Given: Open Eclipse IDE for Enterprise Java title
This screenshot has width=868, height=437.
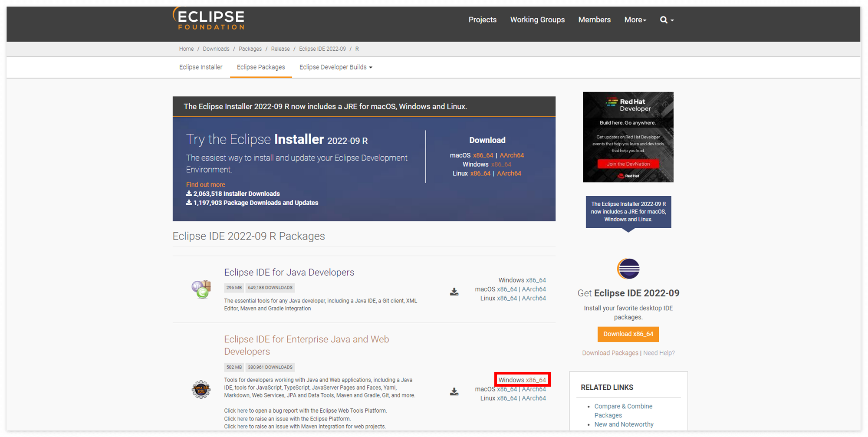Looking at the screenshot, I should click(x=306, y=345).
